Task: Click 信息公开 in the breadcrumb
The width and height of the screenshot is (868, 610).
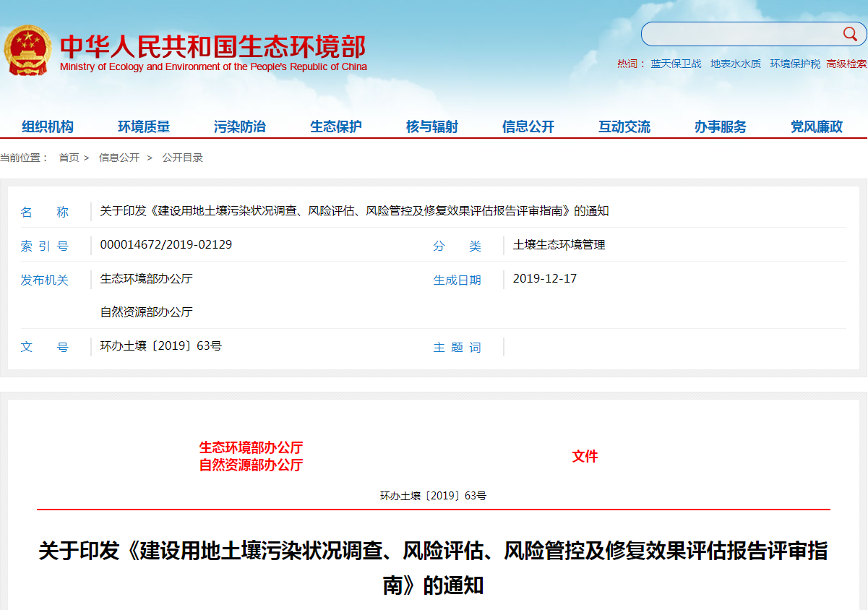Action: [119, 158]
